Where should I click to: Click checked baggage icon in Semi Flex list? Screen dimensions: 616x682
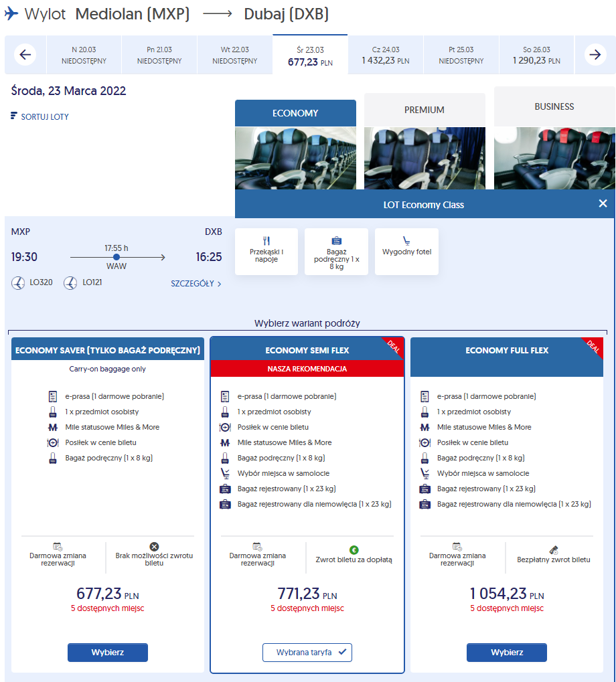[225, 489]
